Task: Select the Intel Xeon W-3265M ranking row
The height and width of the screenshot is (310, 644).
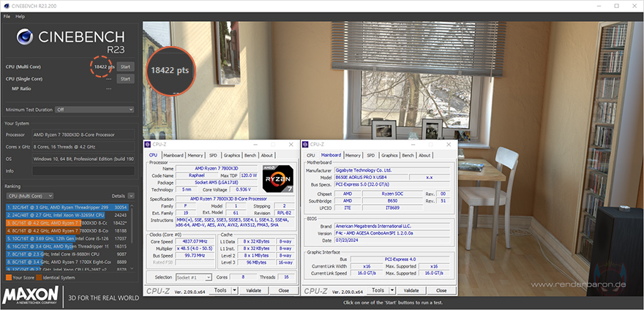Action: click(x=67, y=215)
